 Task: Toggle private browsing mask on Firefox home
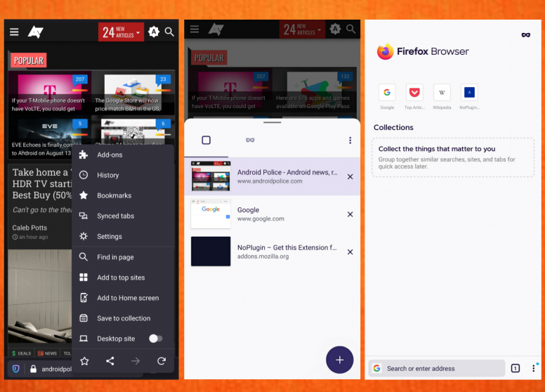(525, 34)
